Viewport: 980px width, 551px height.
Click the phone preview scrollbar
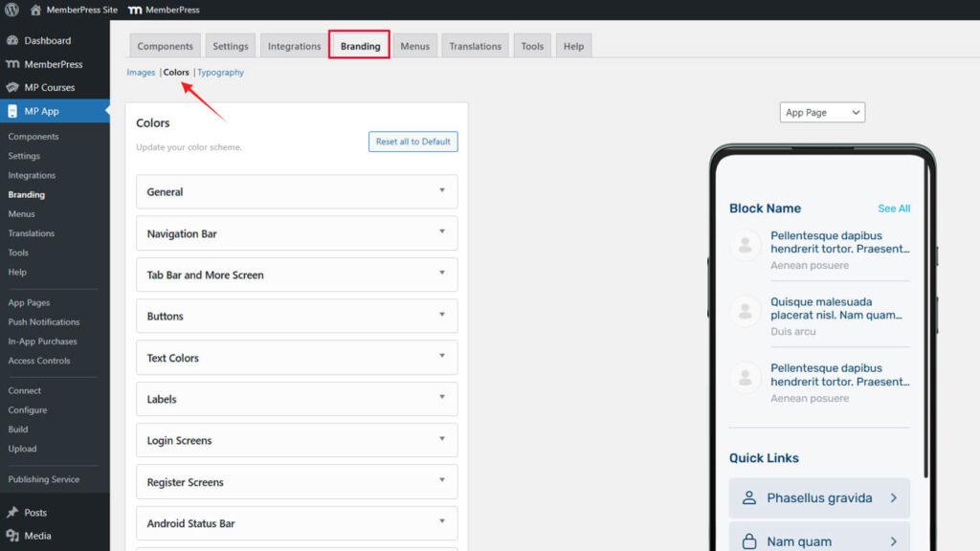(x=925, y=316)
